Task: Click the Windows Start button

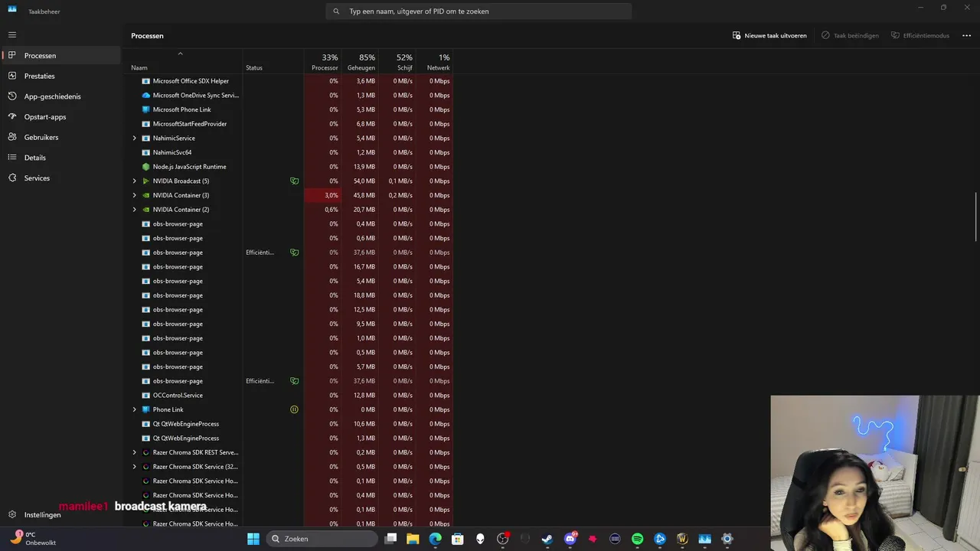Action: click(253, 539)
